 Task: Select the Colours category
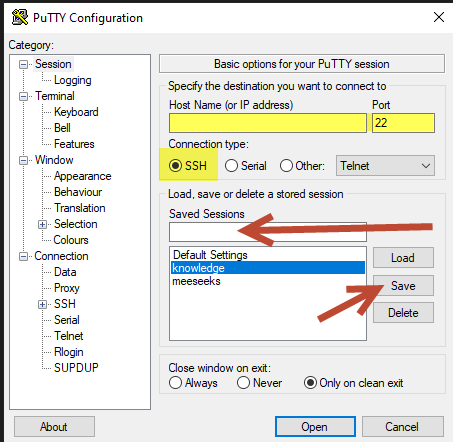pos(71,240)
